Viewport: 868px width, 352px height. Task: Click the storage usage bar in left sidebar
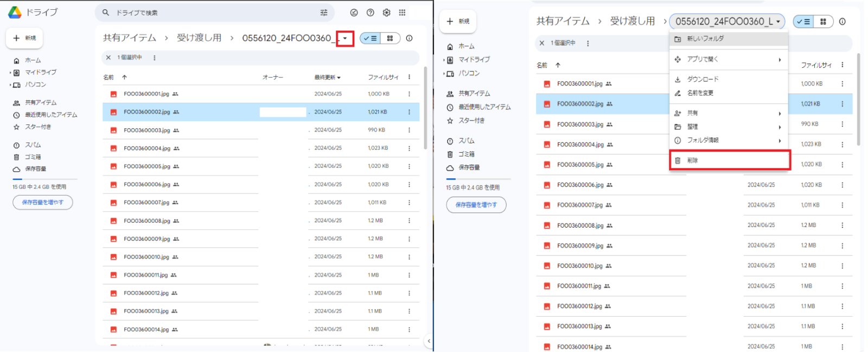point(45,179)
